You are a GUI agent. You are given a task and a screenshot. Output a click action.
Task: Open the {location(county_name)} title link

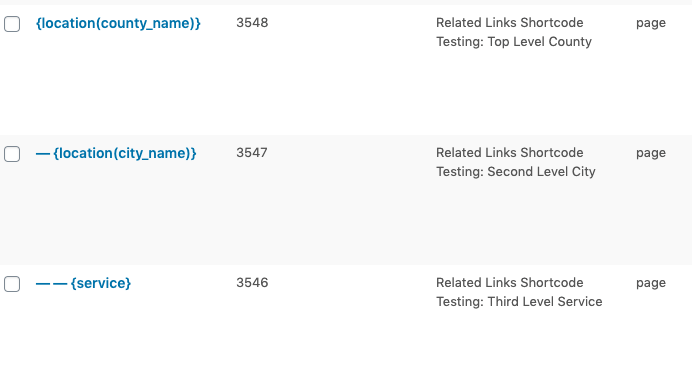(x=118, y=23)
